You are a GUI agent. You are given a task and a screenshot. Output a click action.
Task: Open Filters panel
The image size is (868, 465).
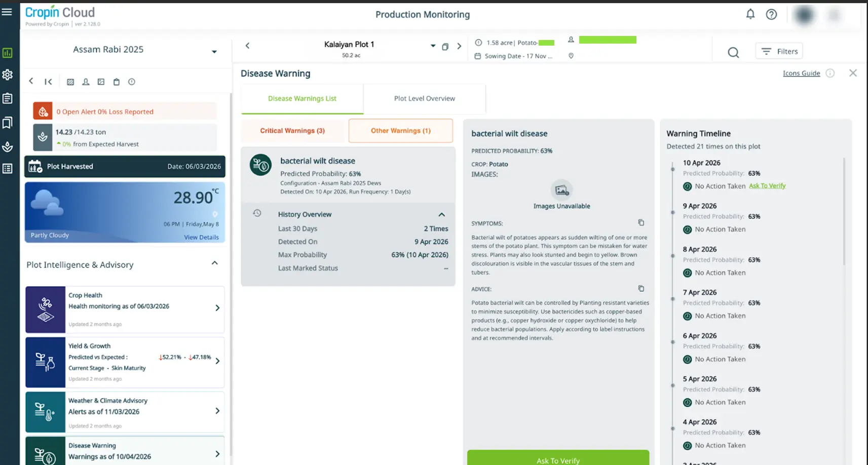click(779, 51)
